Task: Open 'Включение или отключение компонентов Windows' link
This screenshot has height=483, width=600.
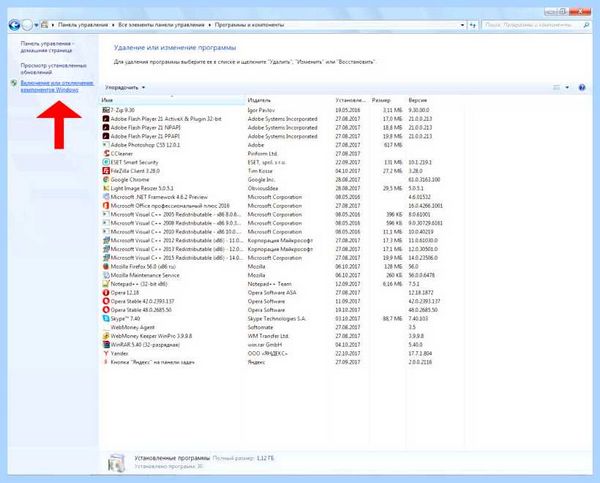Action: coord(57,86)
